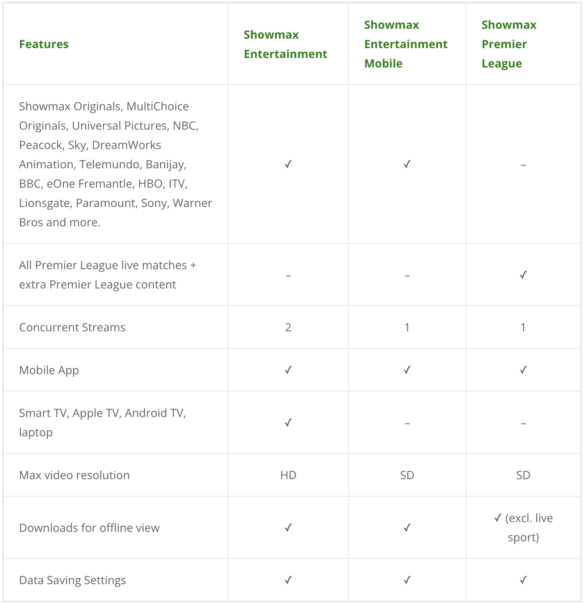This screenshot has height=605, width=585.
Task: Click the Showmax Originals content description text
Action: pyautogui.click(x=115, y=164)
